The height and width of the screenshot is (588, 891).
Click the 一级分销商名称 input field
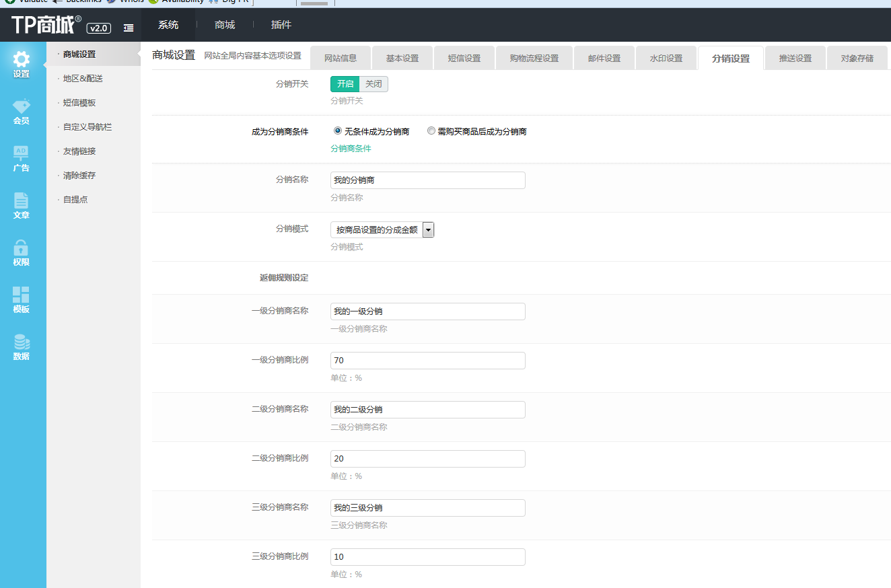428,311
